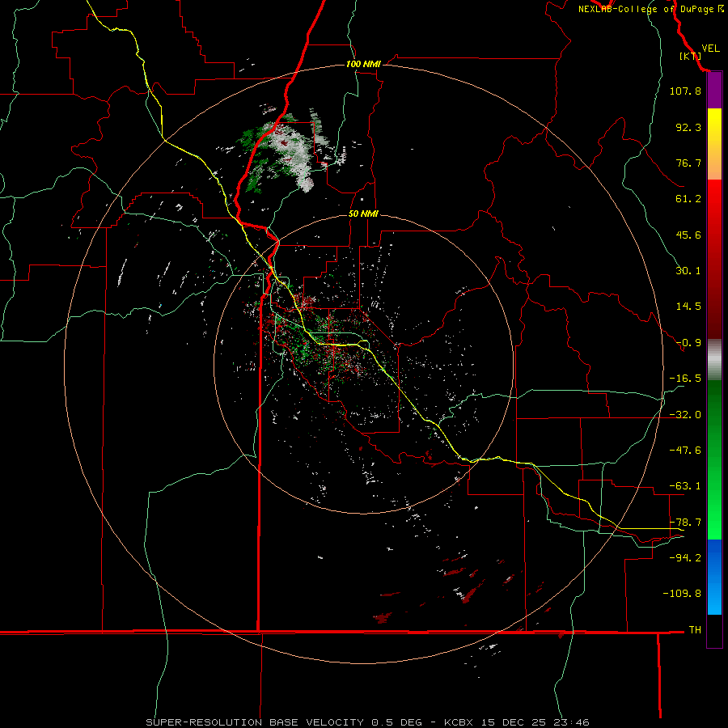Select the 92.3 velocity scale value
This screenshot has width=728, height=728.
point(688,127)
